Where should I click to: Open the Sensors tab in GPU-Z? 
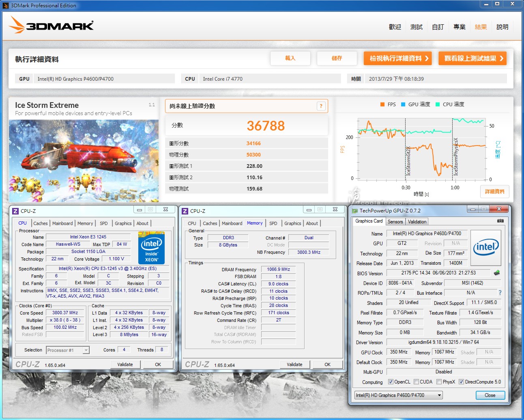point(395,222)
